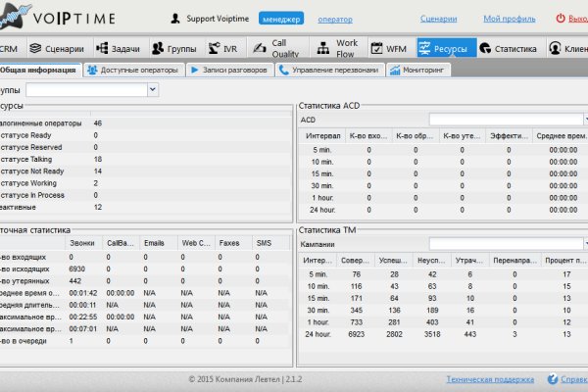The height and width of the screenshot is (392, 588).
Task: Click the Call Quality icon
Action: click(258, 48)
